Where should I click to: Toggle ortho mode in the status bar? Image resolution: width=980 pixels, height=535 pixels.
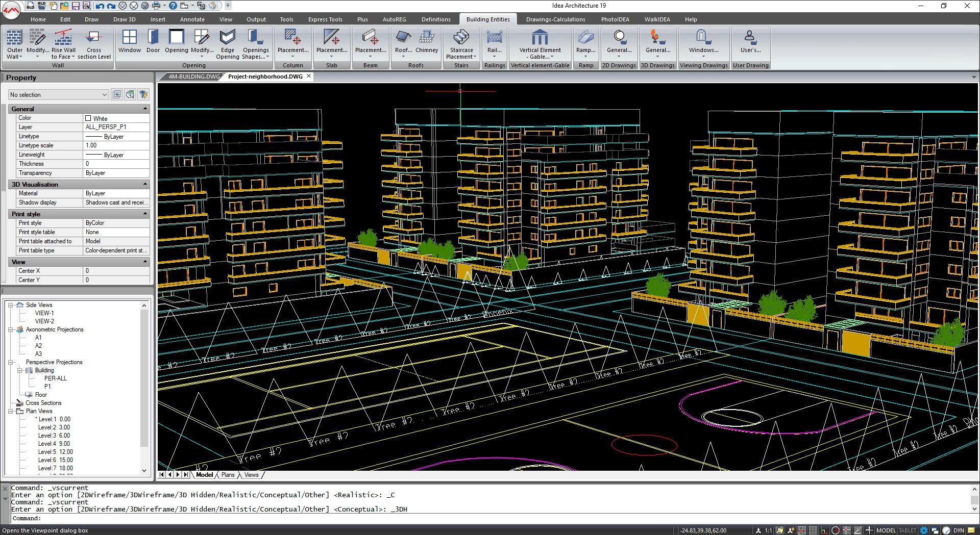(824, 530)
